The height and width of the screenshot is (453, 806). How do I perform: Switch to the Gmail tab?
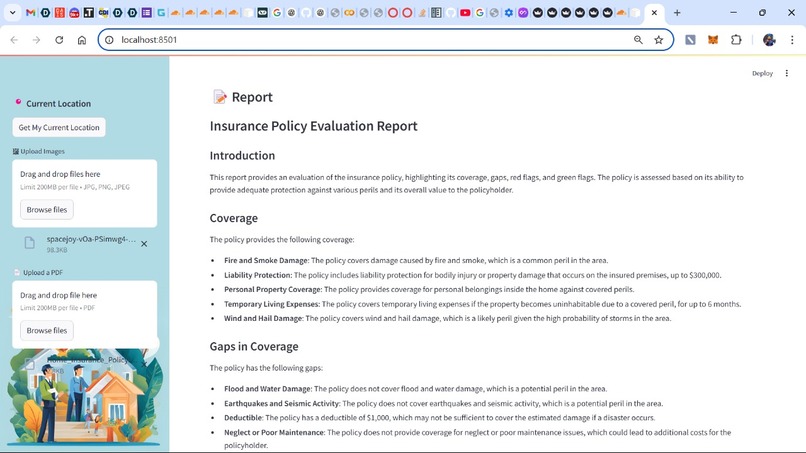(x=30, y=12)
